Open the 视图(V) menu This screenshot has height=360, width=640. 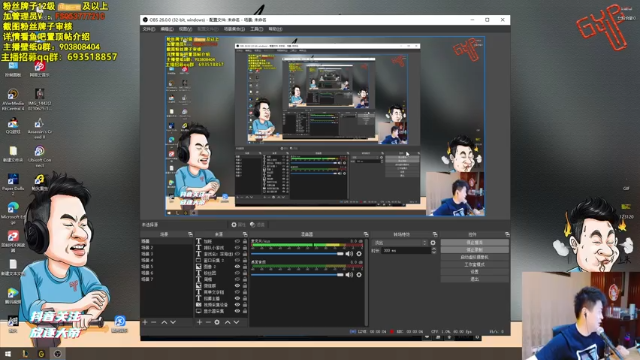(185, 29)
